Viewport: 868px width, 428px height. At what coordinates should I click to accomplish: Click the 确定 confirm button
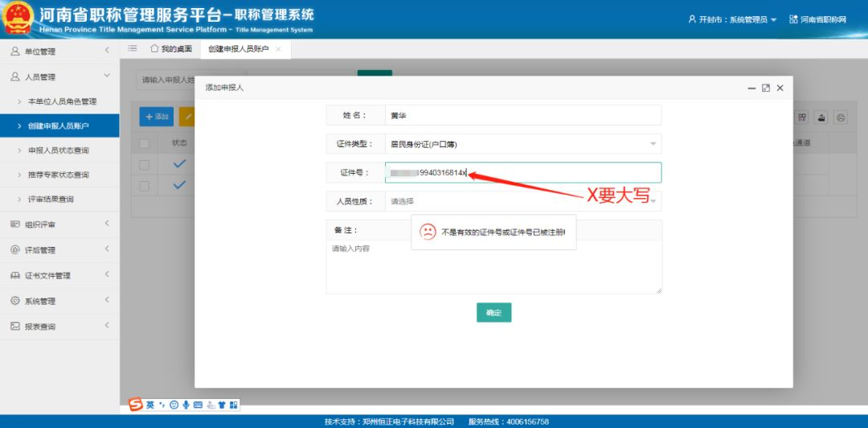click(493, 312)
